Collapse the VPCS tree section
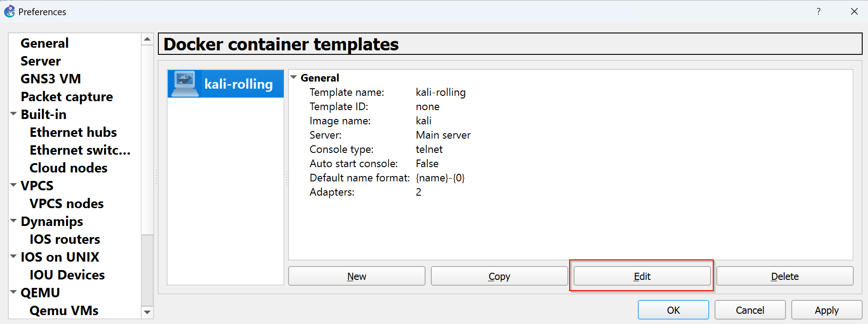Viewport: 868px width, 324px height. [x=14, y=185]
